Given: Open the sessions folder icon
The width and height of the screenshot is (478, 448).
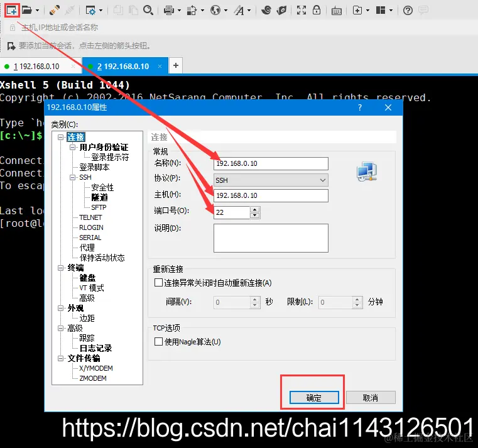Looking at the screenshot, I should [27, 11].
